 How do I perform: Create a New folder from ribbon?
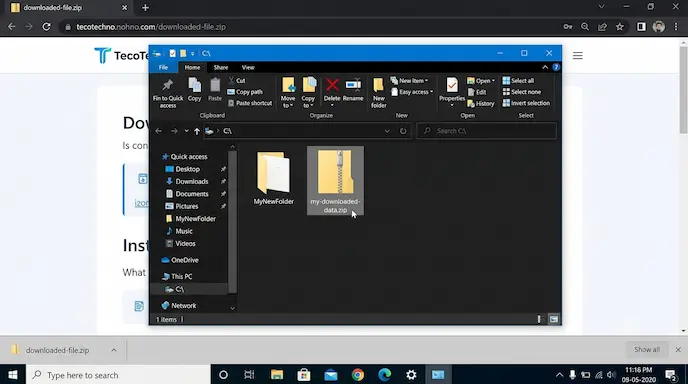pos(378,93)
